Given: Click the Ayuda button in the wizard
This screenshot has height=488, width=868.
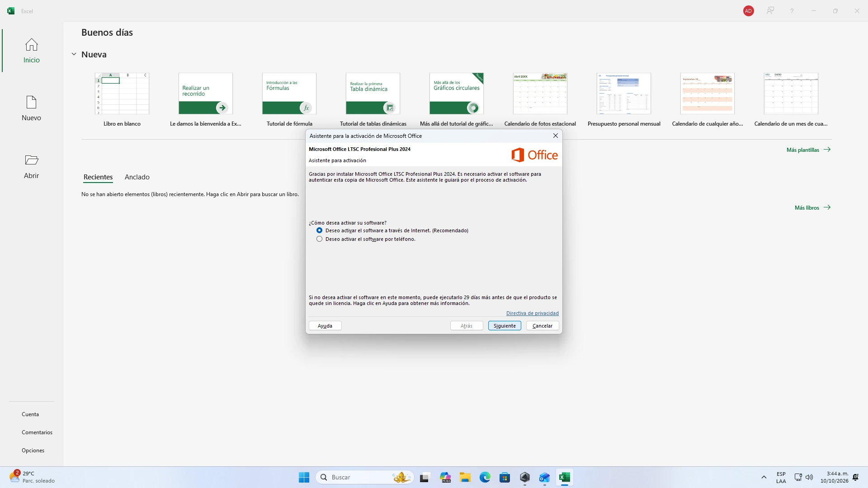Looking at the screenshot, I should (x=325, y=326).
